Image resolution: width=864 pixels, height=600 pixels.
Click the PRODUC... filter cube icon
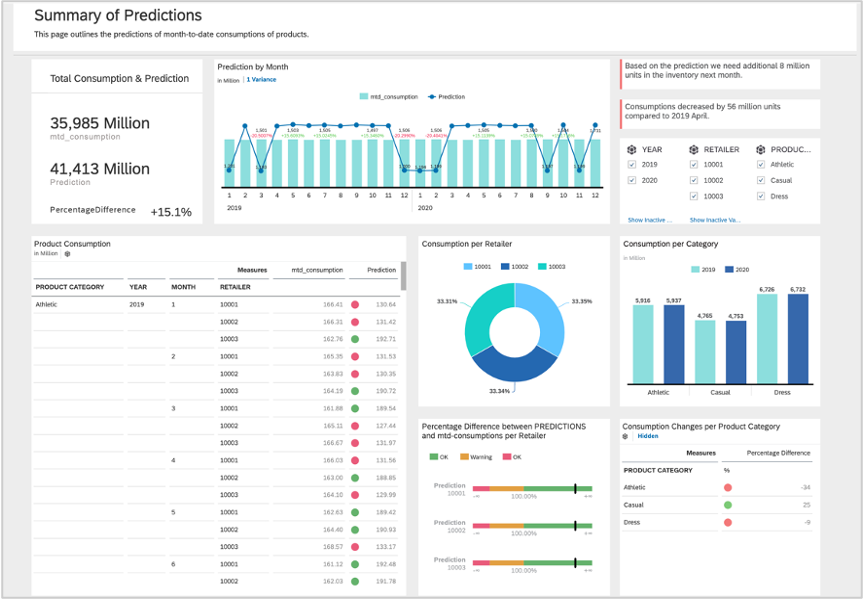pos(761,149)
